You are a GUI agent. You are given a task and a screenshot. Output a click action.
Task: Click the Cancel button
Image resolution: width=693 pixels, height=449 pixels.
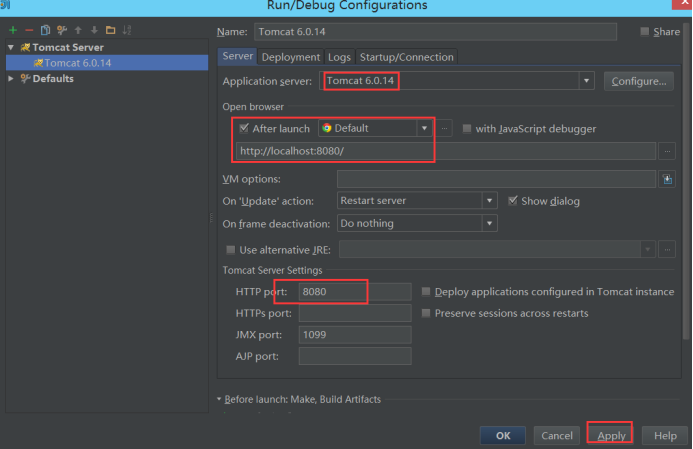(x=557, y=436)
